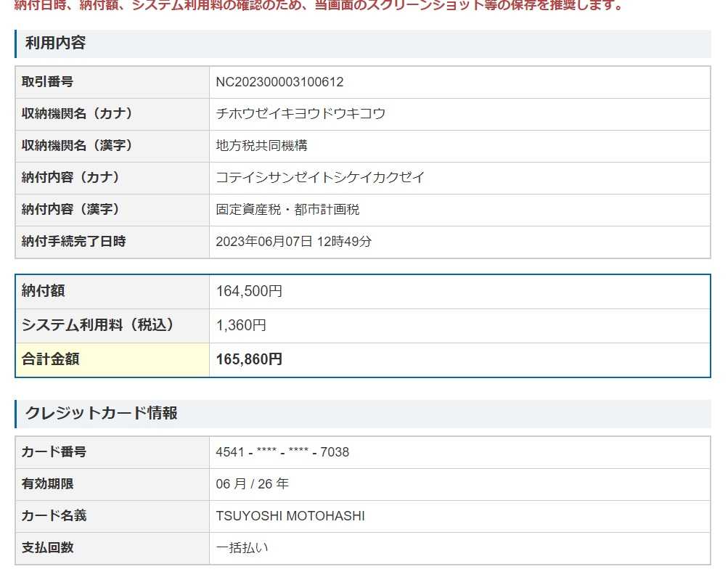Click the masked card number ending 7038
The height and width of the screenshot is (585, 728).
click(x=282, y=452)
